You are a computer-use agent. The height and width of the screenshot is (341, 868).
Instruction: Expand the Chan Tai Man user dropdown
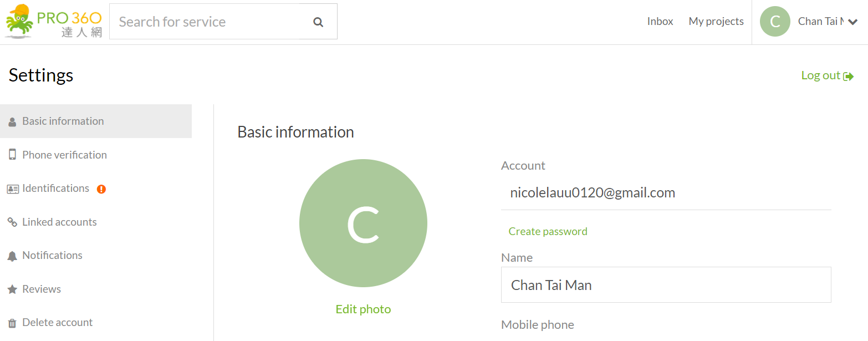(x=852, y=22)
